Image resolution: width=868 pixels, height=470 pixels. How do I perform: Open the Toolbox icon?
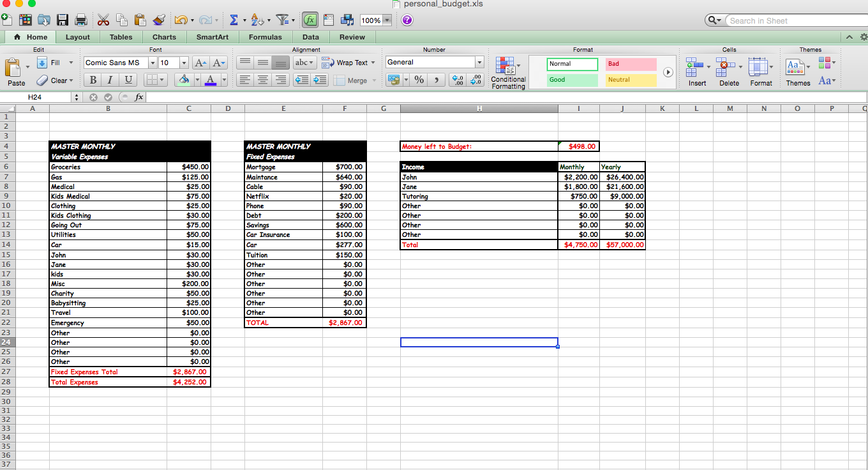pyautogui.click(x=329, y=20)
